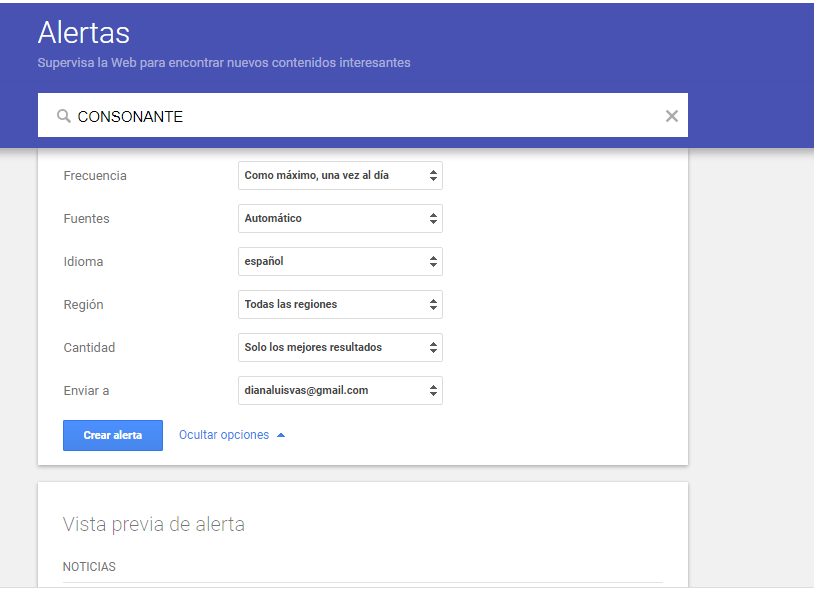Click the 'Alertas' page title
Viewport: 814px width, 589px height.
click(x=84, y=32)
